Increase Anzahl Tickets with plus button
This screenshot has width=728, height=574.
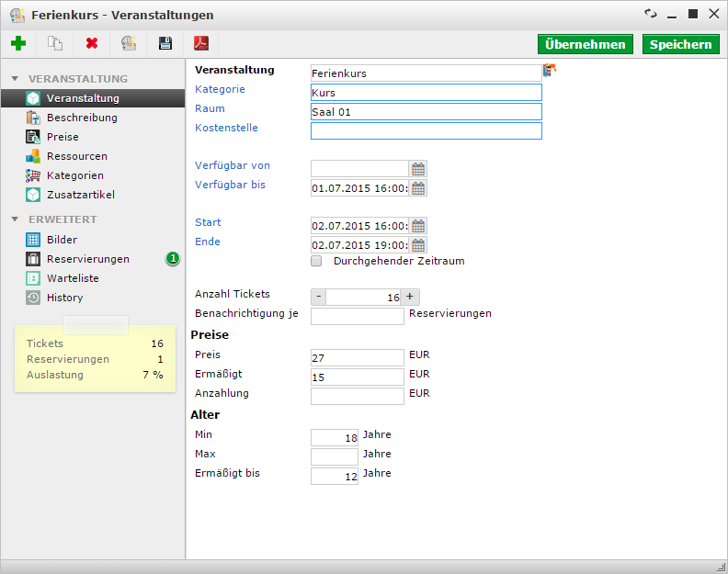tap(410, 297)
